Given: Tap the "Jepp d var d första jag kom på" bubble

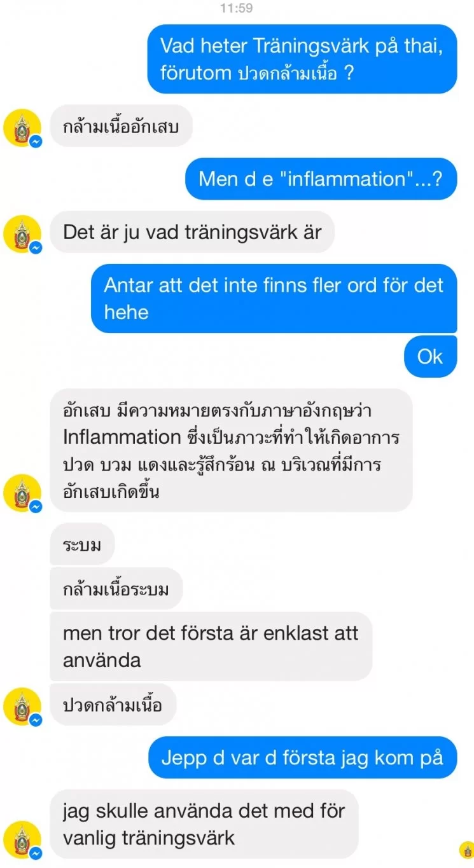Looking at the screenshot, I should coord(302,757).
